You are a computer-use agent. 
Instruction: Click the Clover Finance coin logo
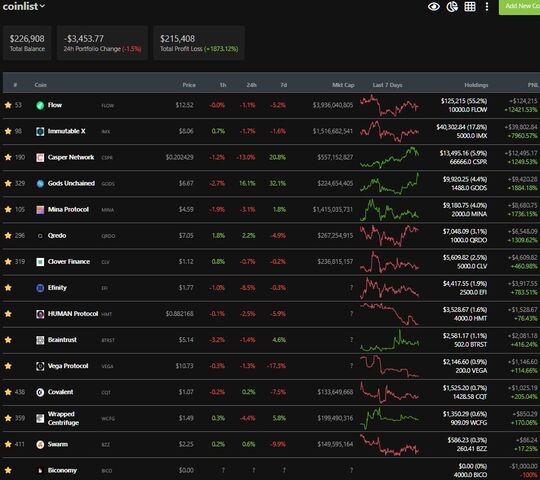(40, 262)
